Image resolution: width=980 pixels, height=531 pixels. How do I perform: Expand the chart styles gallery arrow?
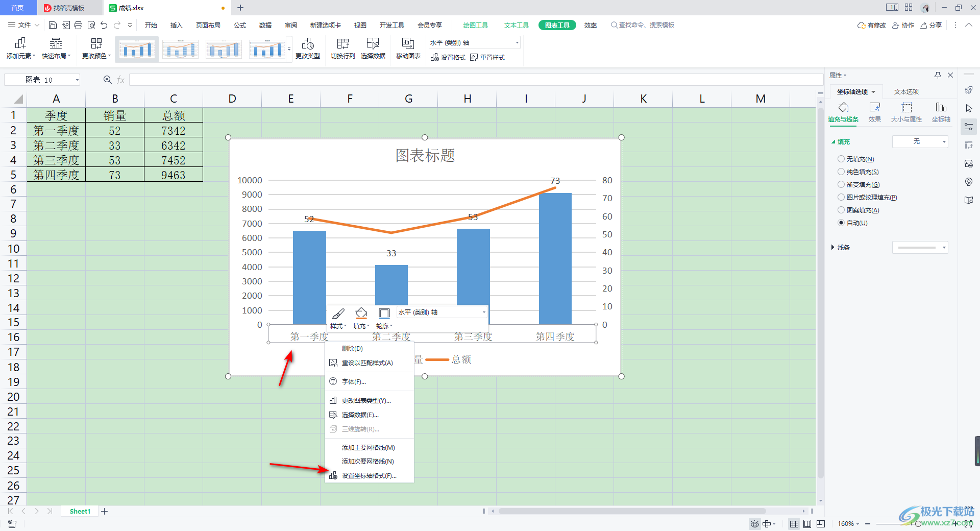click(x=289, y=49)
